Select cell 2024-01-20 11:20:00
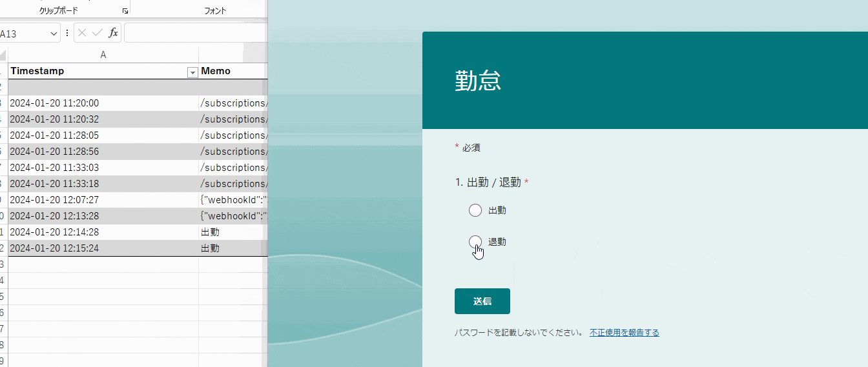Screen dimensions: 868x367 coord(103,103)
